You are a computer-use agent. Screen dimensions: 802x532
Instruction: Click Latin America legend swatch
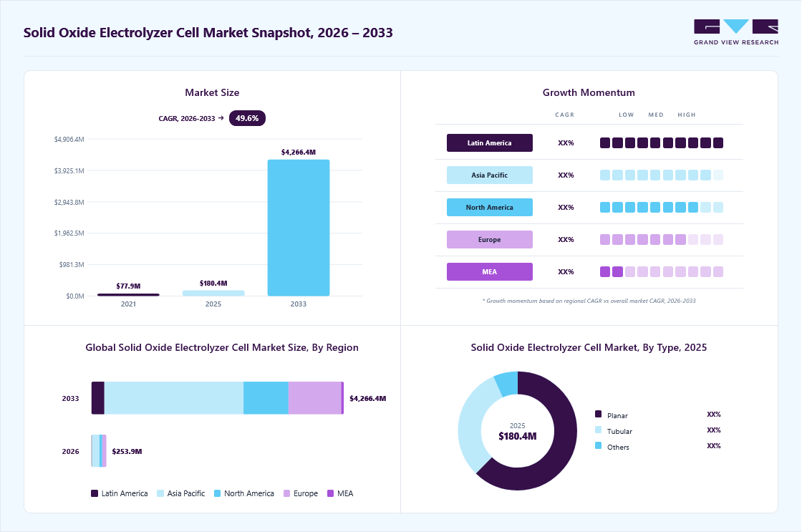click(94, 493)
